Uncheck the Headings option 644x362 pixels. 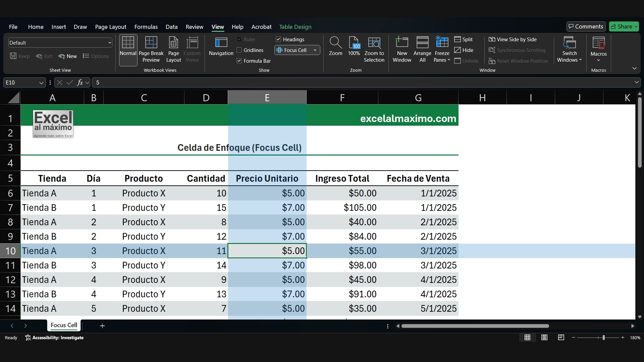278,39
